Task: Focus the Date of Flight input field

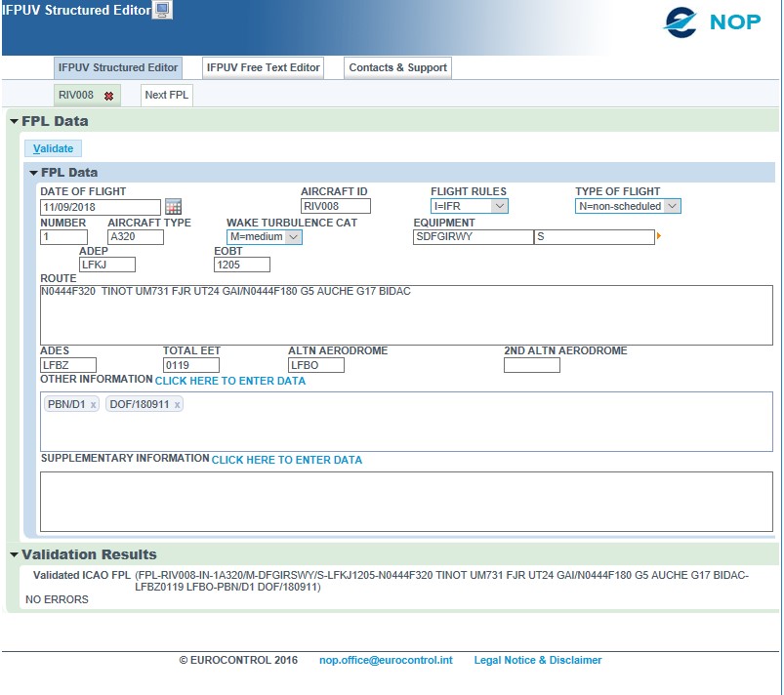Action: tap(101, 207)
